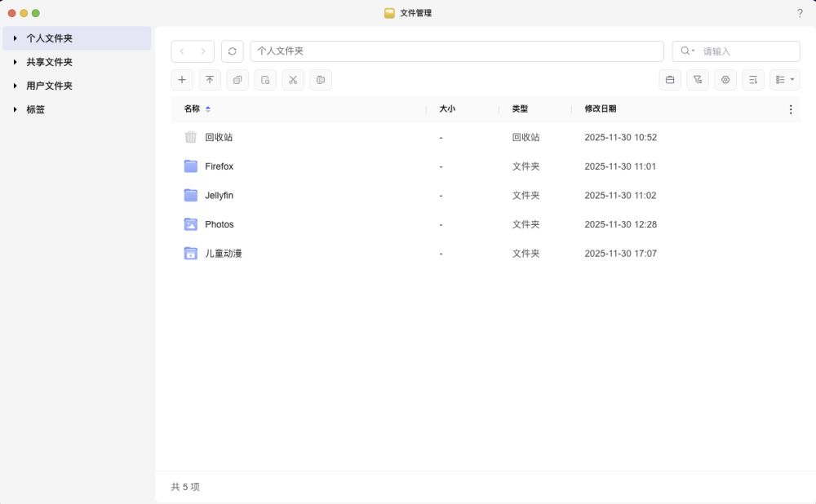Viewport: 816px width, 504px height.
Task: Click the Firefox folder icon
Action: pos(190,166)
